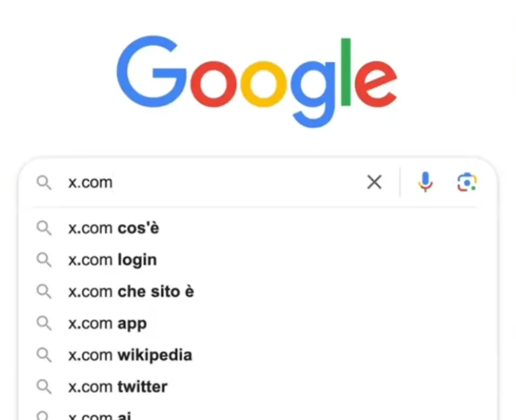Click magnifier icon beside x.com cos'è

(x=44, y=228)
